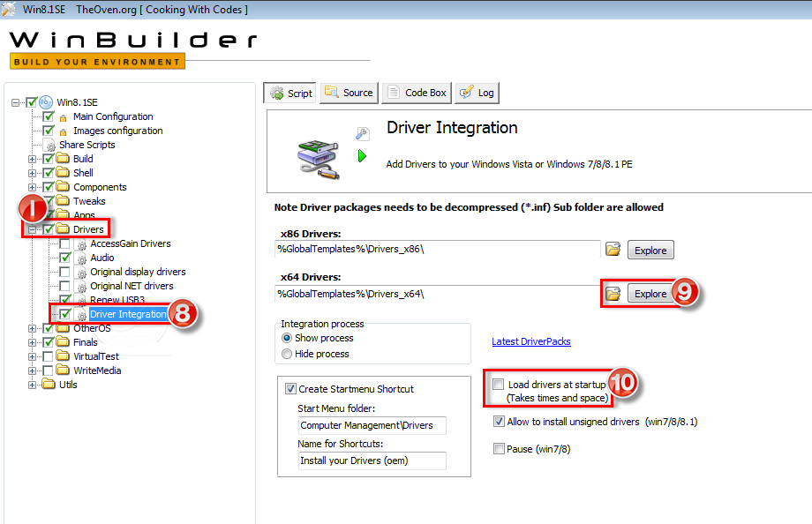Select Driver Integration in the tree
This screenshot has height=524, width=812.
pyautogui.click(x=128, y=314)
